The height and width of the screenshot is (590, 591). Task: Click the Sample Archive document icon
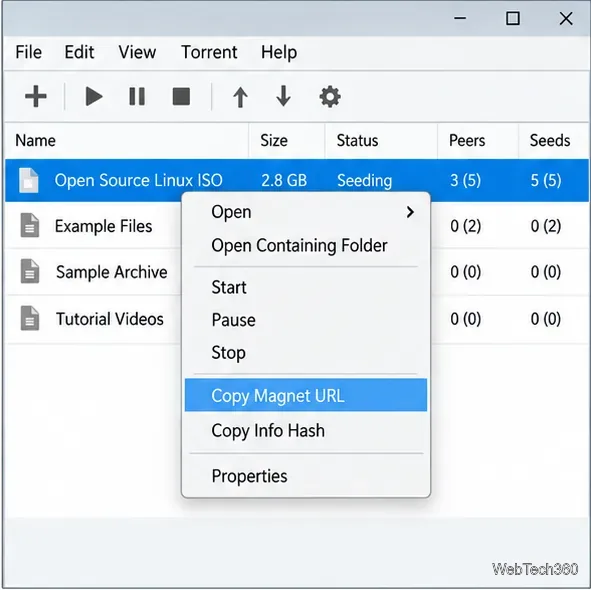tap(30, 271)
